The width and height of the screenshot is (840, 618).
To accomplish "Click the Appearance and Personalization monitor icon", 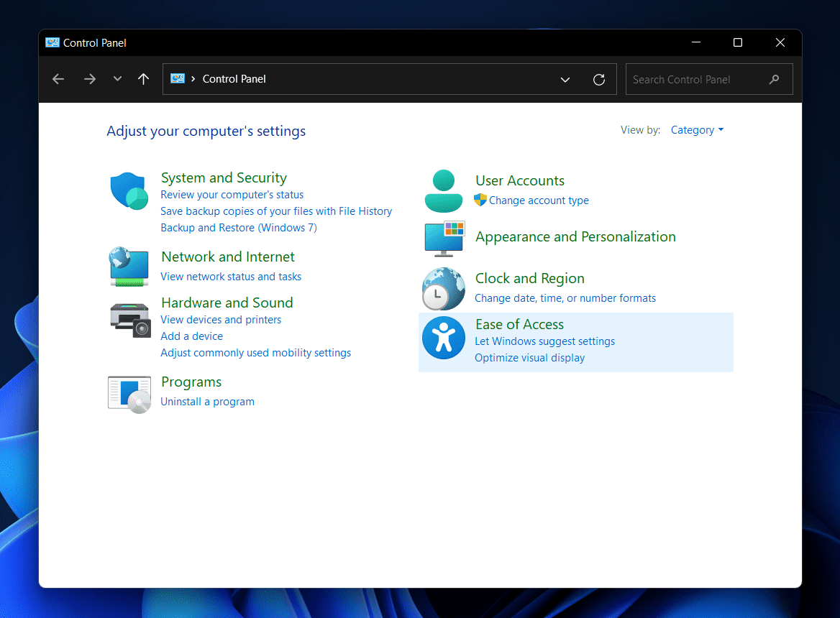I will coord(443,237).
